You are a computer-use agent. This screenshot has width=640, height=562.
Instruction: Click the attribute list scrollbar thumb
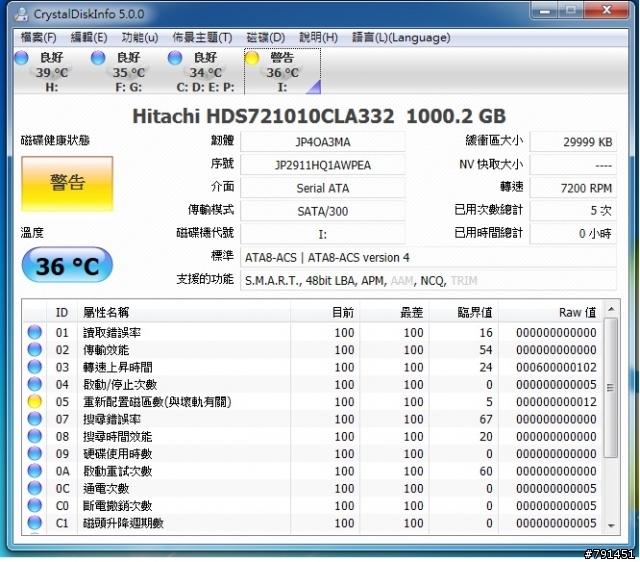pos(611,388)
